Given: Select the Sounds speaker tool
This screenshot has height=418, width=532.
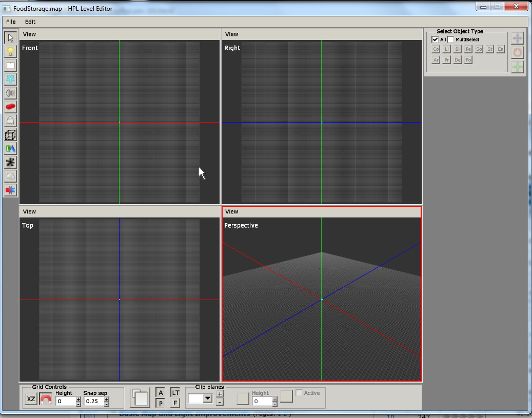Looking at the screenshot, I should [10, 93].
